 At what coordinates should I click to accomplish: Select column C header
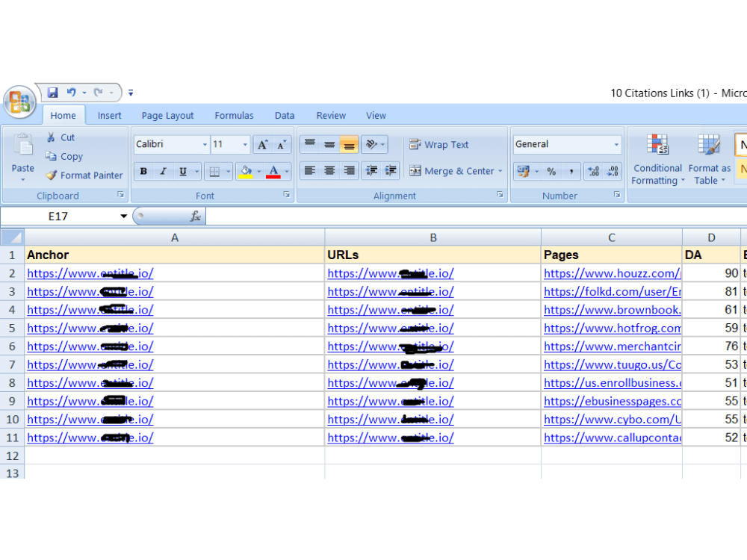[x=612, y=237]
